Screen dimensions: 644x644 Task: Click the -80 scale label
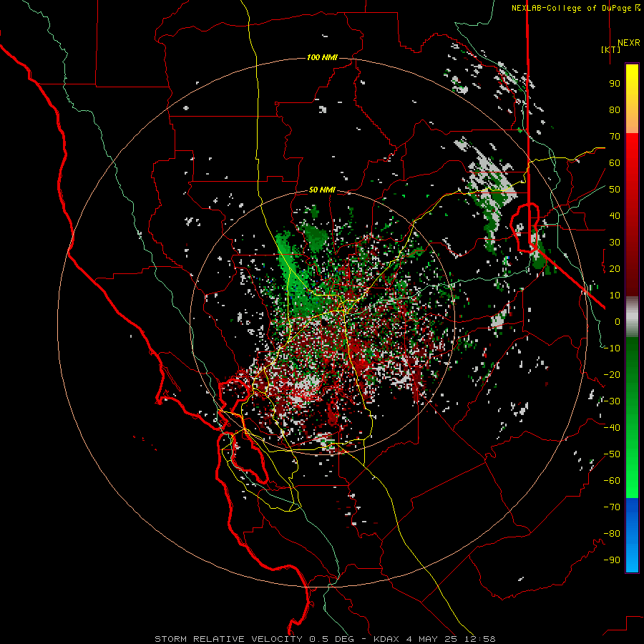(612, 534)
